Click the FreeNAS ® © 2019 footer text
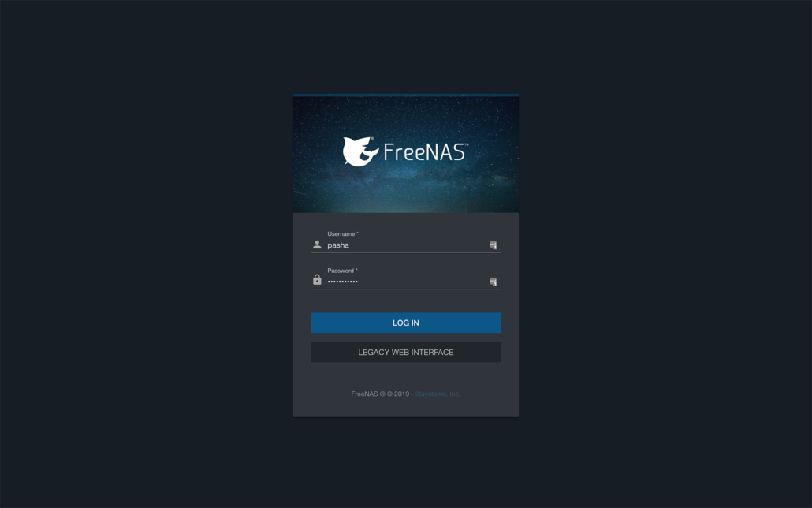812x508 pixels. tap(380, 394)
